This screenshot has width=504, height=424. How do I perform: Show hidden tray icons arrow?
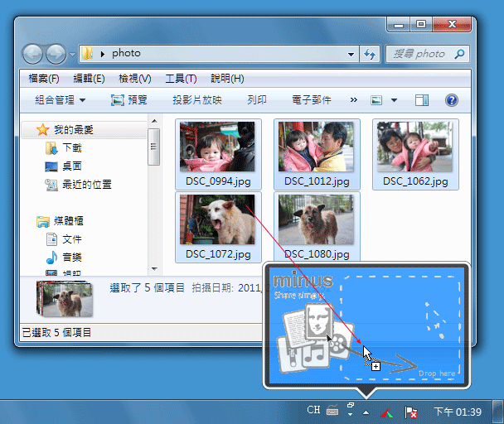pyautogui.click(x=366, y=412)
